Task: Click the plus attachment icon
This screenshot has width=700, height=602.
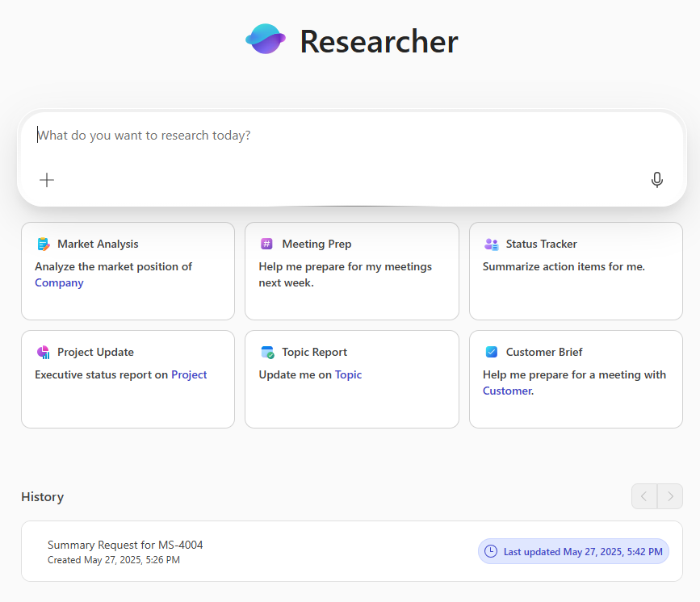Action: (47, 180)
